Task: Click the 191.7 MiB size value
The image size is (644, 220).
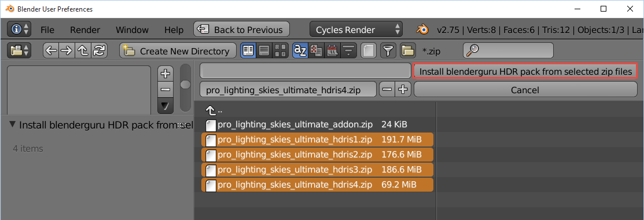Action: [401, 140]
